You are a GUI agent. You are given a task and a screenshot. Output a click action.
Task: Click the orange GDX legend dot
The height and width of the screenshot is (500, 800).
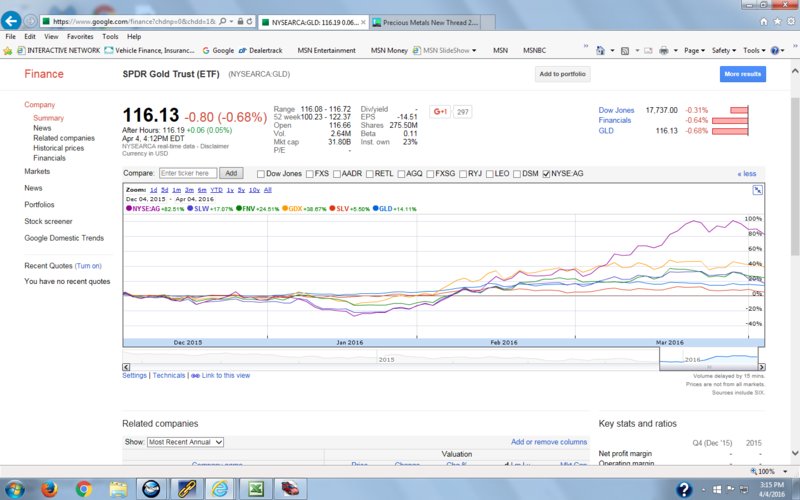click(x=285, y=208)
